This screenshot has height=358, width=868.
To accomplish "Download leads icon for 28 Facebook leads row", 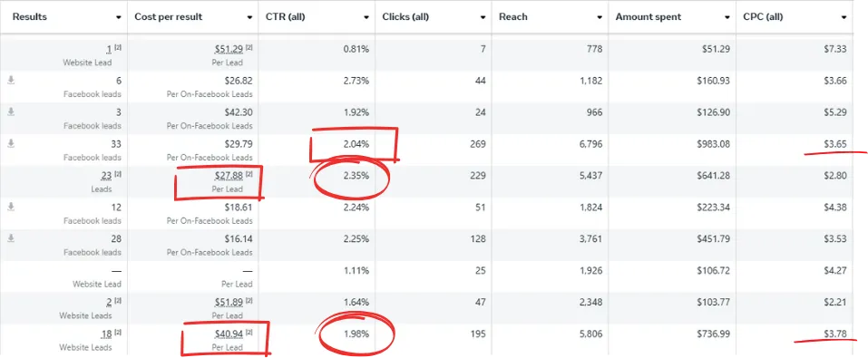I will [x=11, y=238].
